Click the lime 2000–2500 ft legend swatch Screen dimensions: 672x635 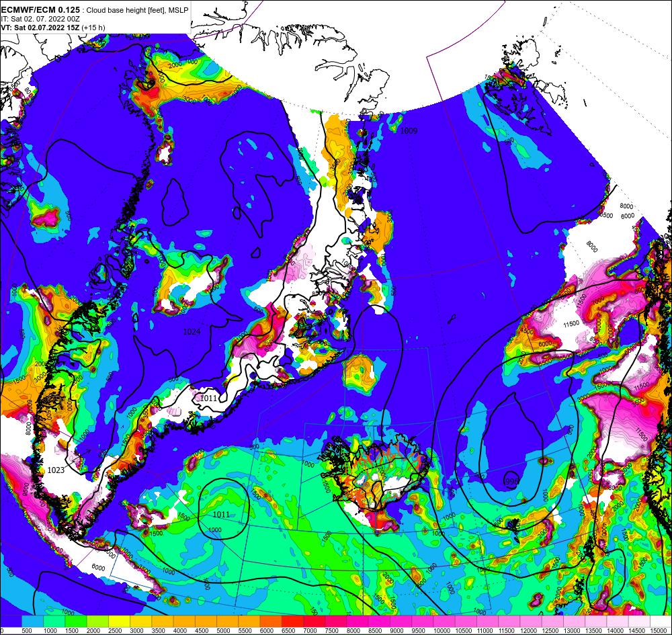coord(97,621)
